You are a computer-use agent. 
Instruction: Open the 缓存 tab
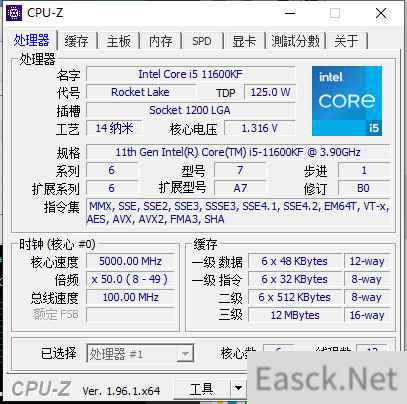76,41
